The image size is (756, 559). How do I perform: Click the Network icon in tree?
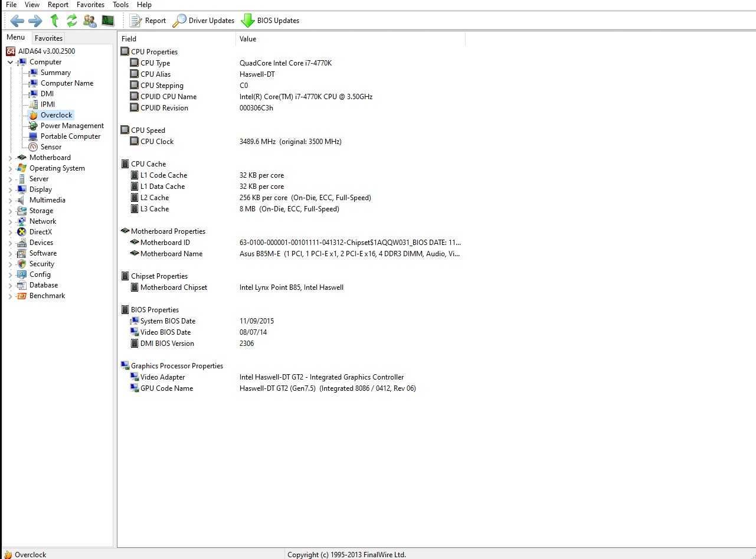[x=22, y=221]
